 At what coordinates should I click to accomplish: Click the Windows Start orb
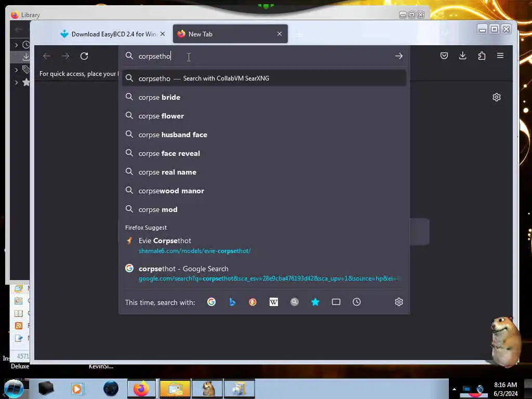(x=14, y=389)
